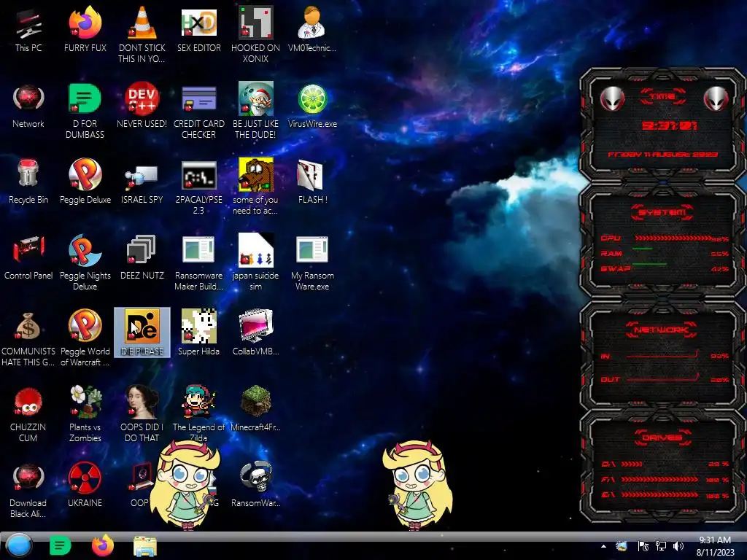Select the ISRAEL SPY shortcut icon
Image resolution: width=747 pixels, height=560 pixels.
[142, 178]
